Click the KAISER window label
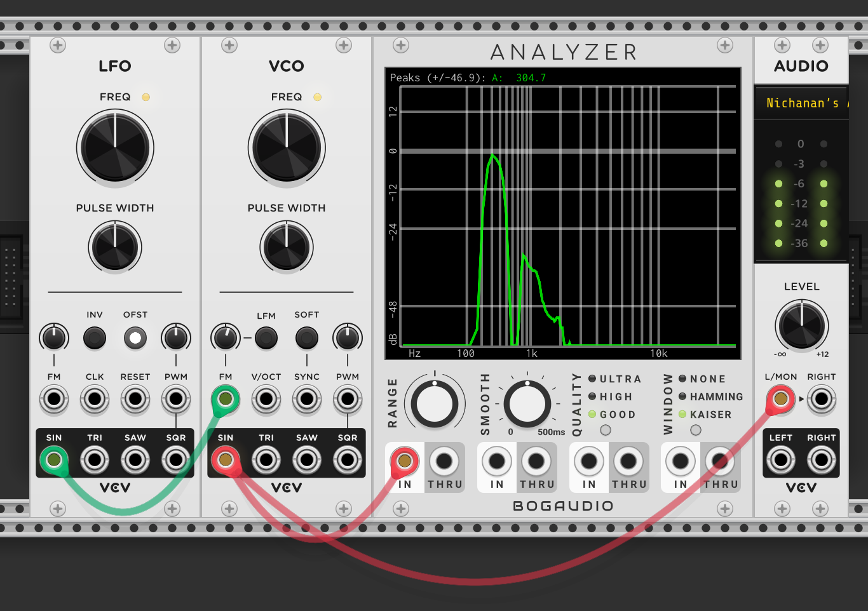Viewport: 868px width, 611px height. click(710, 414)
